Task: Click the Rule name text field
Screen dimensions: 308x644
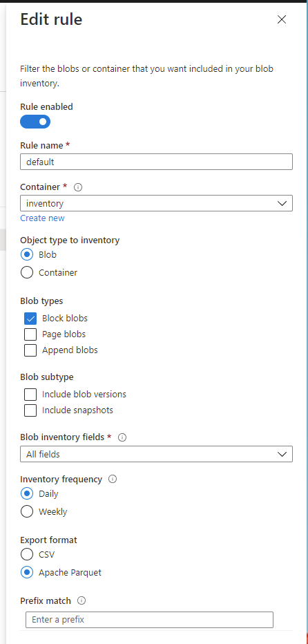Action: (x=157, y=162)
